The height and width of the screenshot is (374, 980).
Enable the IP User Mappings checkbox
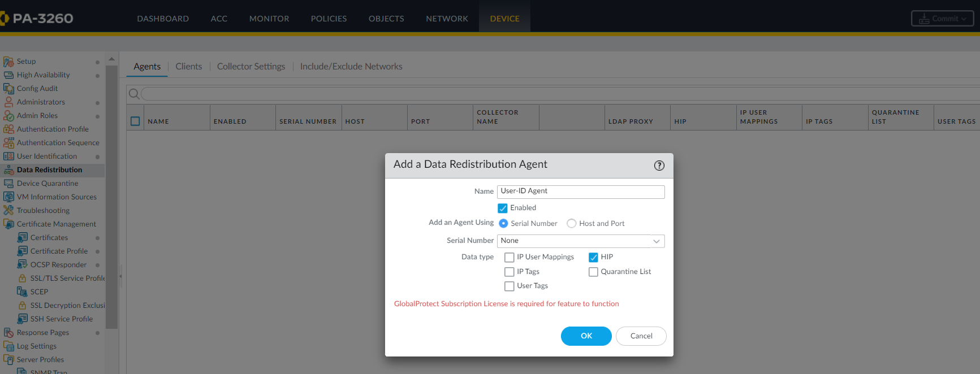pos(510,258)
